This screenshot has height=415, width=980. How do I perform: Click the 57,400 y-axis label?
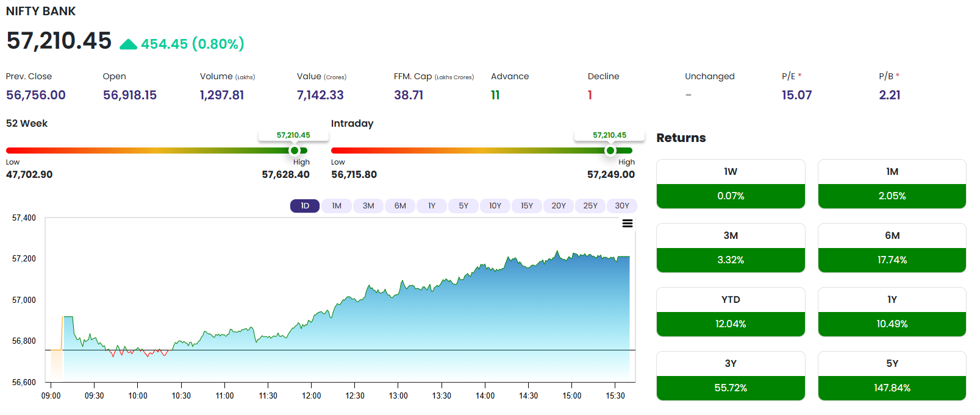(24, 218)
